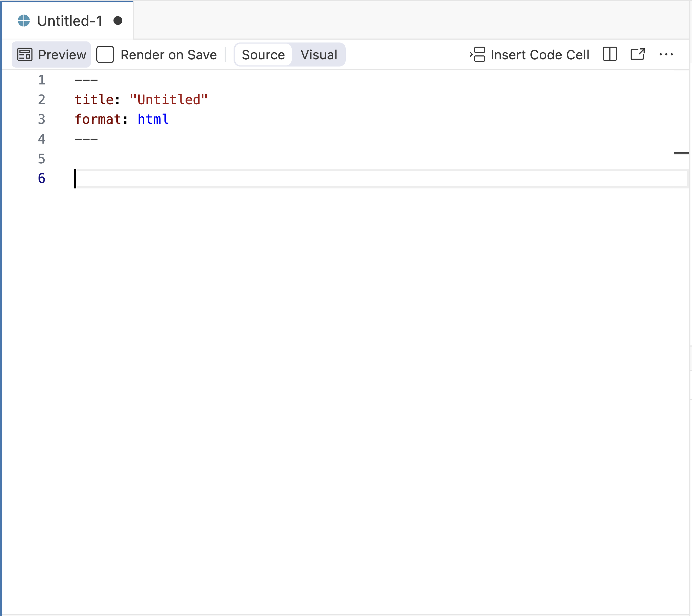Switch to Source editing mode

point(263,55)
